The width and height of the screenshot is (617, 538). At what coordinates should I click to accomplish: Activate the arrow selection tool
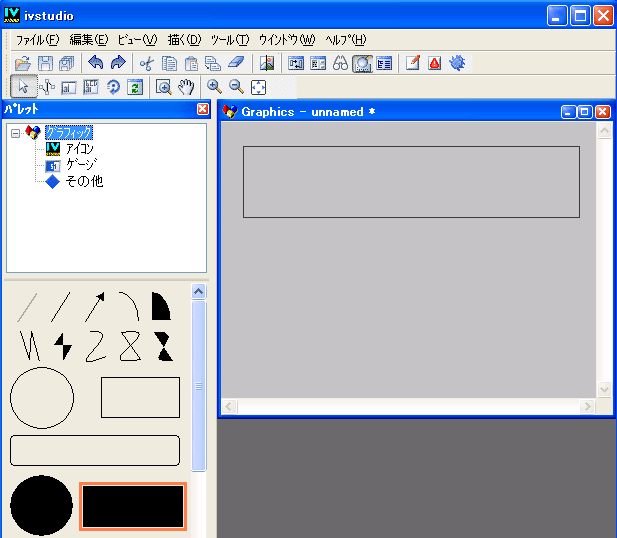click(x=22, y=87)
